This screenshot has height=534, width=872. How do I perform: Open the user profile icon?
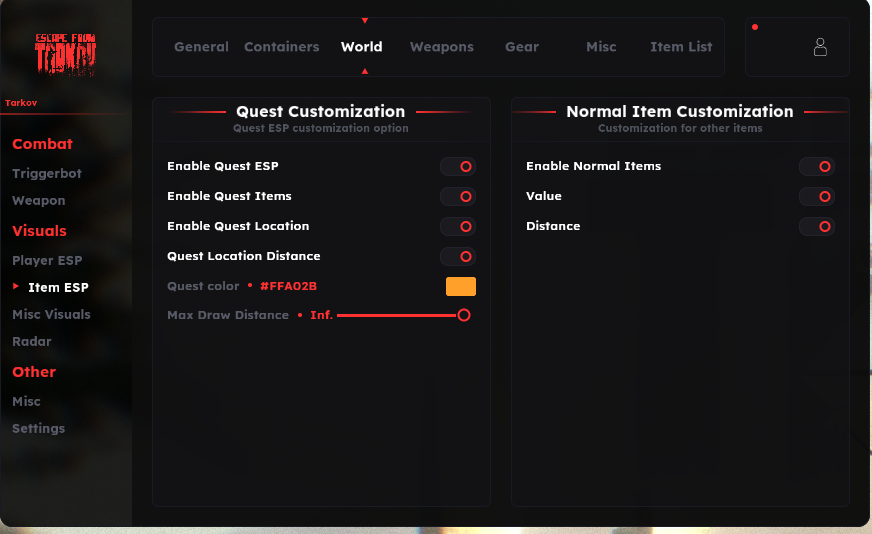pyautogui.click(x=820, y=47)
